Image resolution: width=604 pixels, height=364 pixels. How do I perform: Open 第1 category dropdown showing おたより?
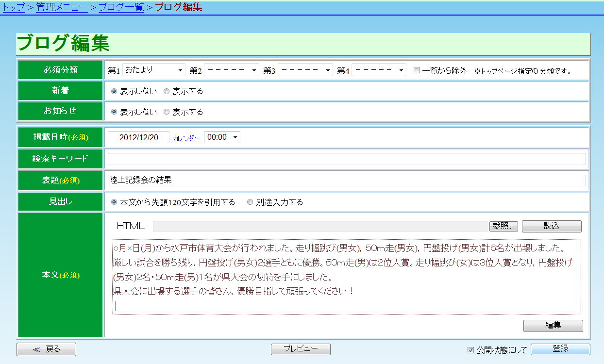tap(154, 70)
